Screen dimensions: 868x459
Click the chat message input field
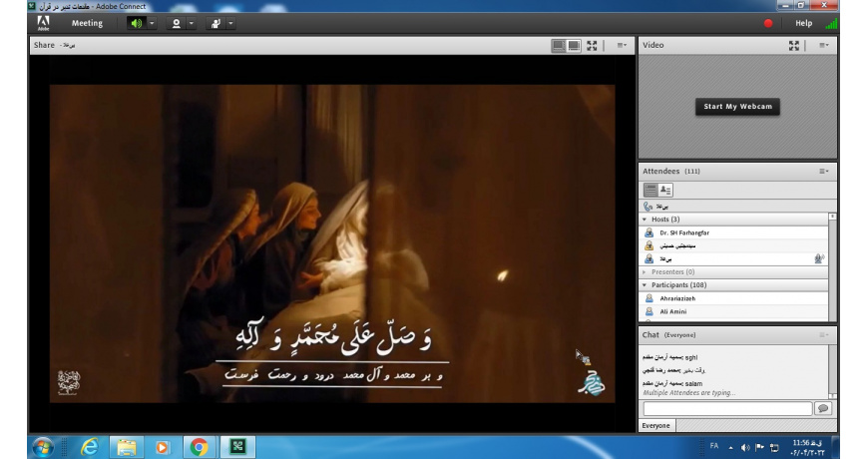tap(727, 409)
